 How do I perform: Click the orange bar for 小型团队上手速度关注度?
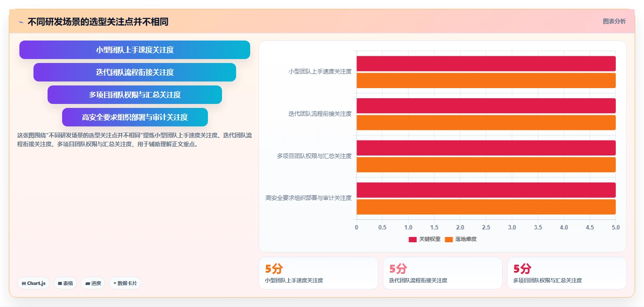[486, 80]
